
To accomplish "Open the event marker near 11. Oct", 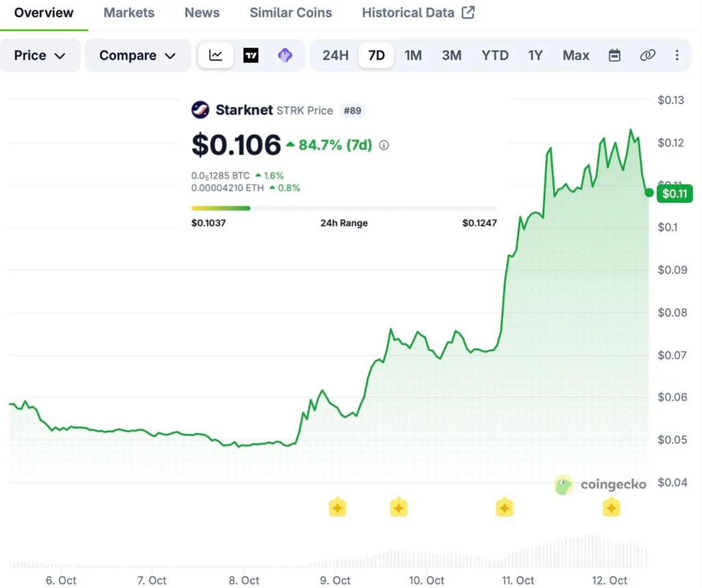I will click(505, 507).
